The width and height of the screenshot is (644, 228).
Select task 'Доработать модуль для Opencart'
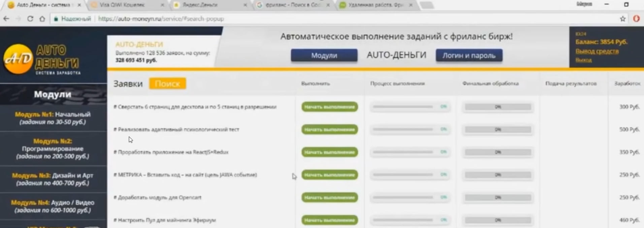coord(157,197)
